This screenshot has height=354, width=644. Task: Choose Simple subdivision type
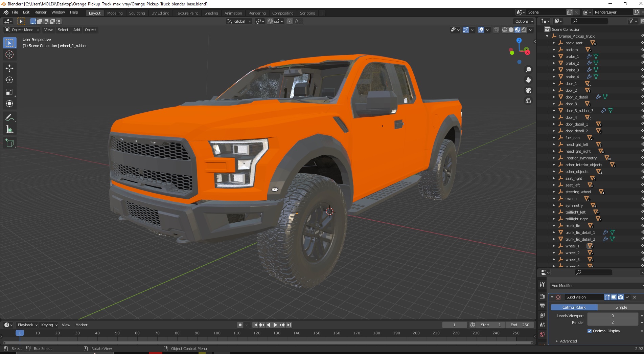coord(621,307)
